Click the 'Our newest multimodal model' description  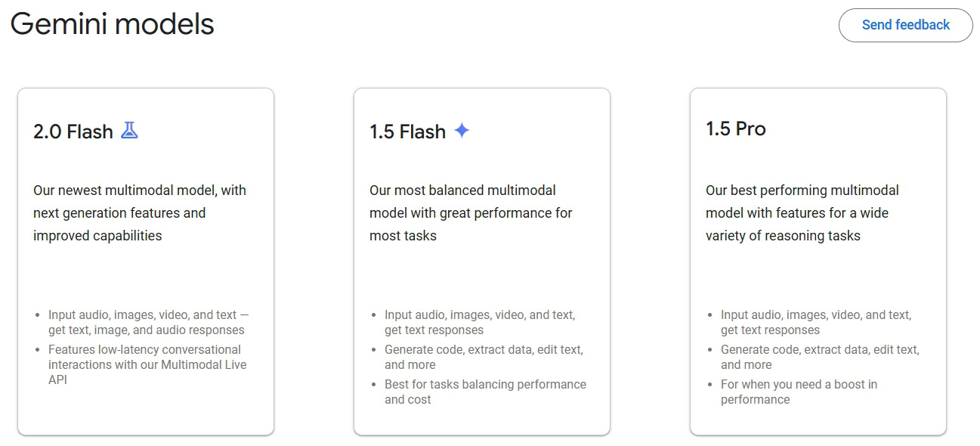pyautogui.click(x=140, y=212)
